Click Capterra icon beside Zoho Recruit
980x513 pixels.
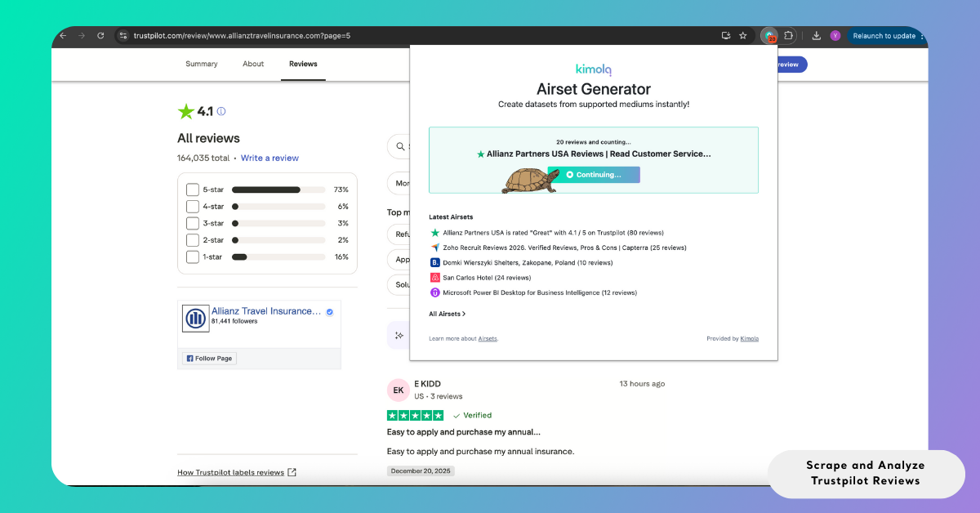point(435,248)
